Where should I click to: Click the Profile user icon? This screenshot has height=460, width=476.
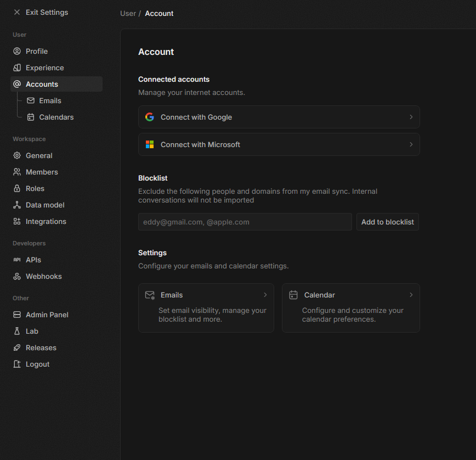click(17, 51)
